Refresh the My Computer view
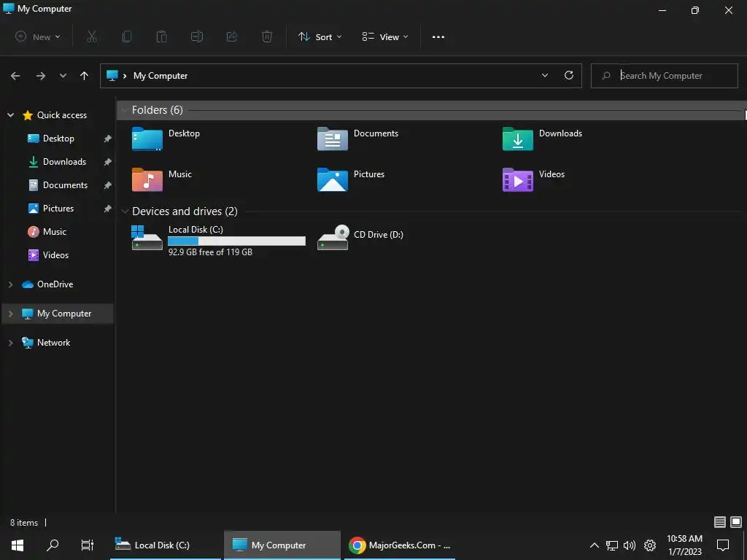This screenshot has height=560, width=747. click(569, 75)
